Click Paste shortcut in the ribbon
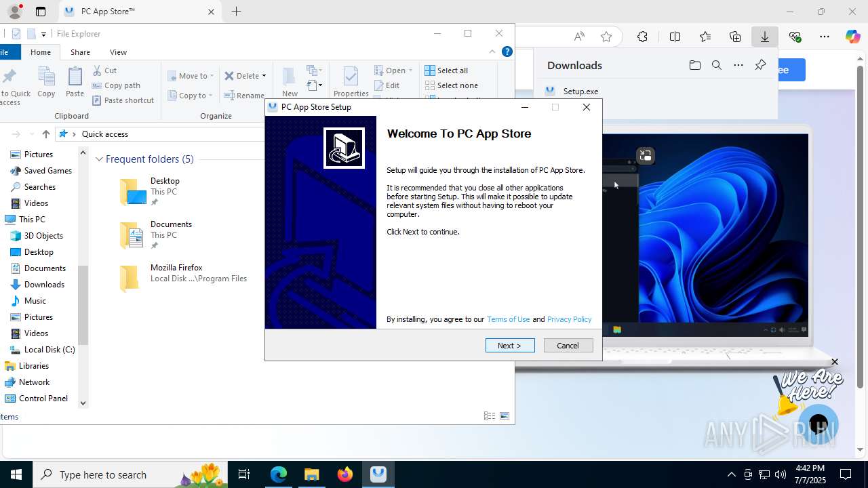The width and height of the screenshot is (868, 488). [x=123, y=100]
